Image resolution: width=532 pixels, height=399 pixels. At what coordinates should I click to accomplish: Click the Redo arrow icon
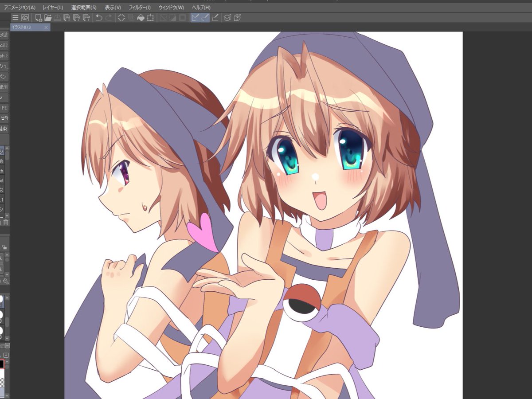pyautogui.click(x=109, y=18)
